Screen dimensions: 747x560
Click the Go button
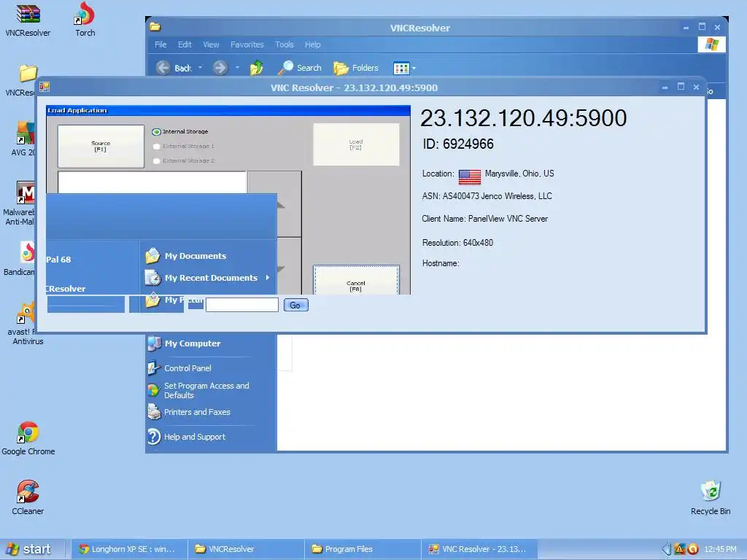point(296,306)
